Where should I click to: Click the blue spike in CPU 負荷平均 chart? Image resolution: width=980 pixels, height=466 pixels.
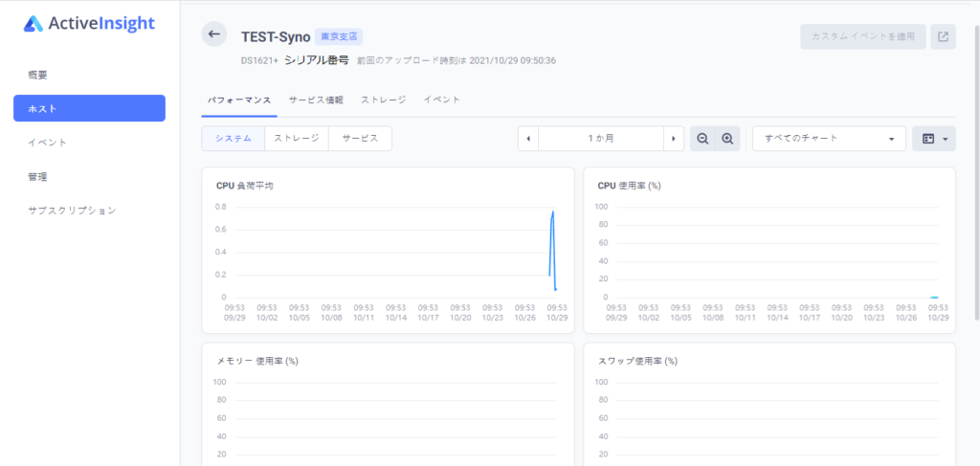552,250
